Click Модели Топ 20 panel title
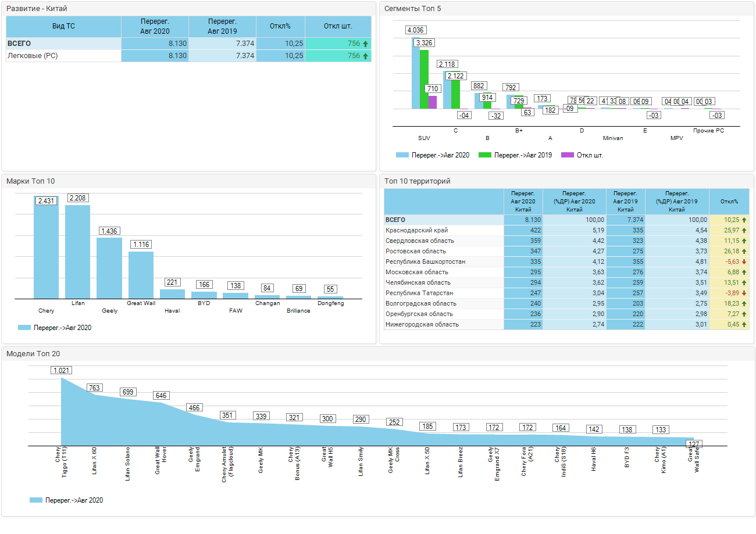Screen dimensions: 756x534 33,353
